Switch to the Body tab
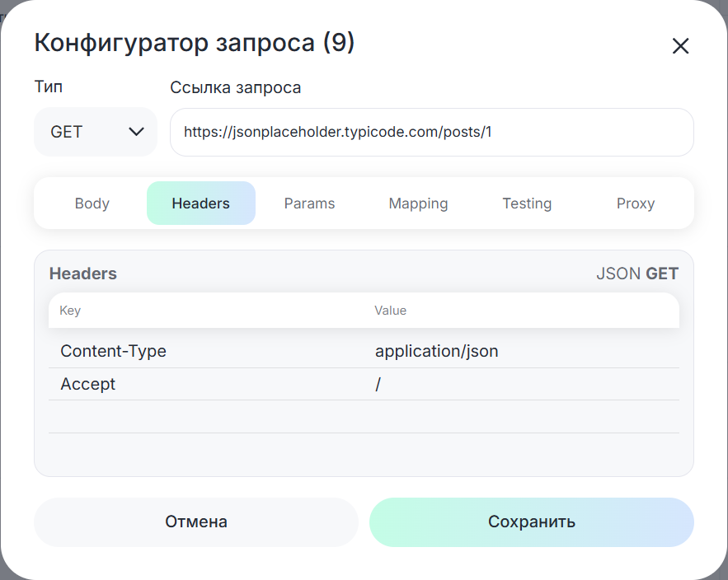The width and height of the screenshot is (728, 580). pyautogui.click(x=92, y=203)
